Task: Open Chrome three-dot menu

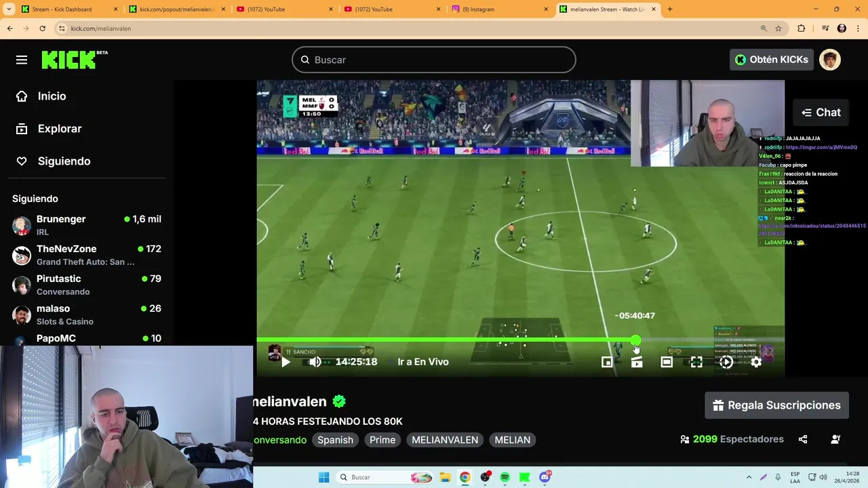Action: [858, 28]
